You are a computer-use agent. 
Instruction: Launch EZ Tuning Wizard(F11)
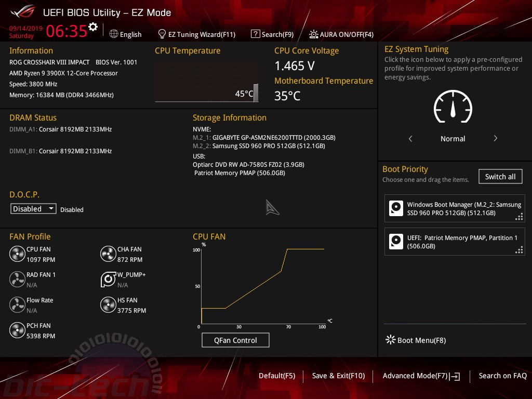(202, 34)
